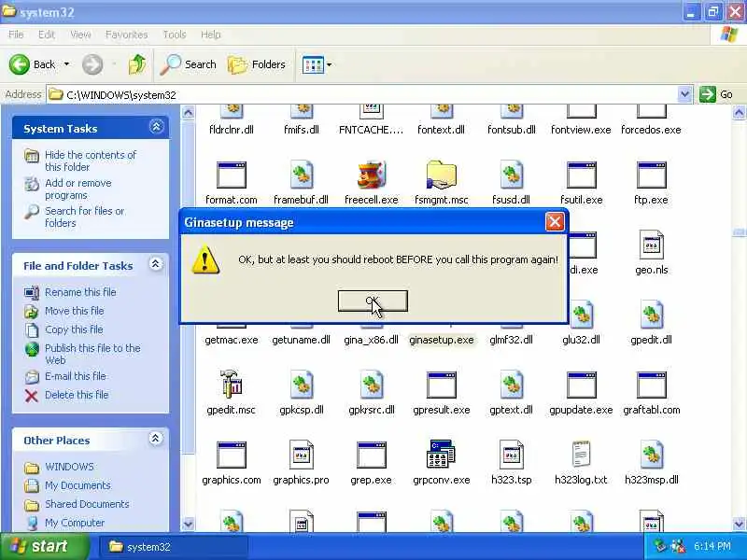This screenshot has width=747, height=560.
Task: Open Shared Documents in Other Places
Action: pos(87,504)
